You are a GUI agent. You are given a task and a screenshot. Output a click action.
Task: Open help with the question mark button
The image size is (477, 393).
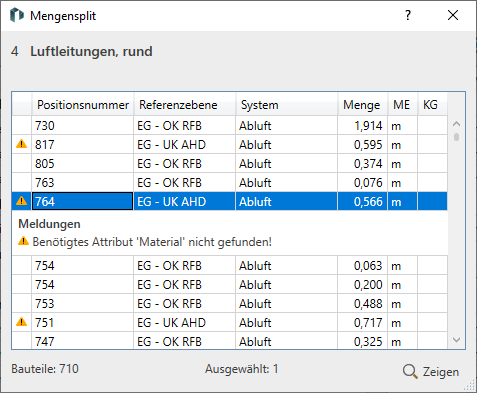click(x=408, y=15)
